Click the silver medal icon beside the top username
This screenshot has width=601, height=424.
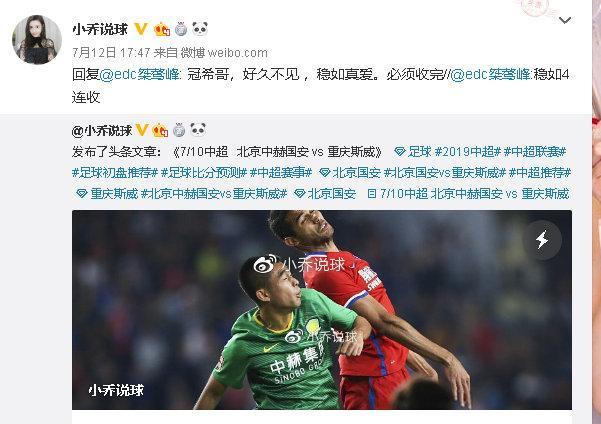click(181, 29)
